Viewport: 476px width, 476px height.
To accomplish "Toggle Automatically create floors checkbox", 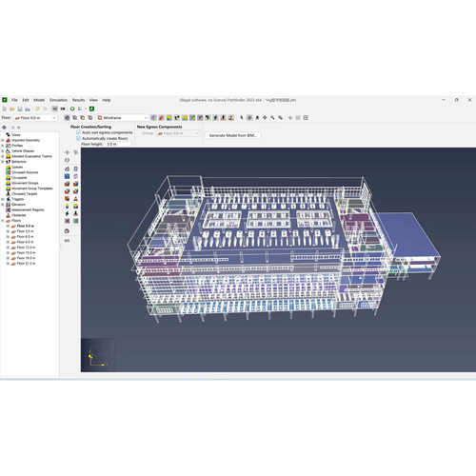I will (78, 138).
